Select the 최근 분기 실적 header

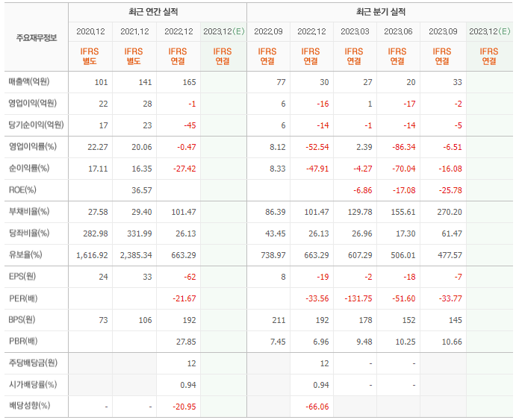[x=381, y=12]
